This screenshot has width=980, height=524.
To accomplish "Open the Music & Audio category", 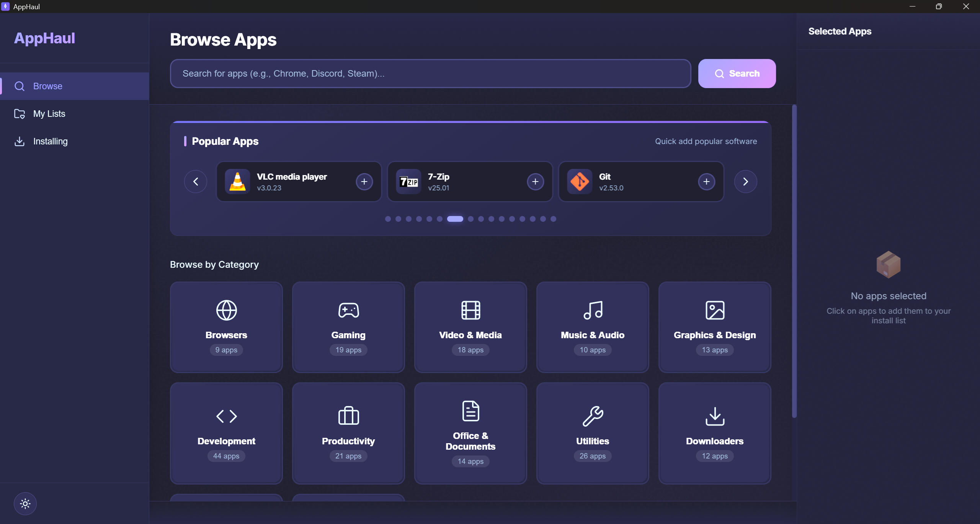I will coord(592,327).
